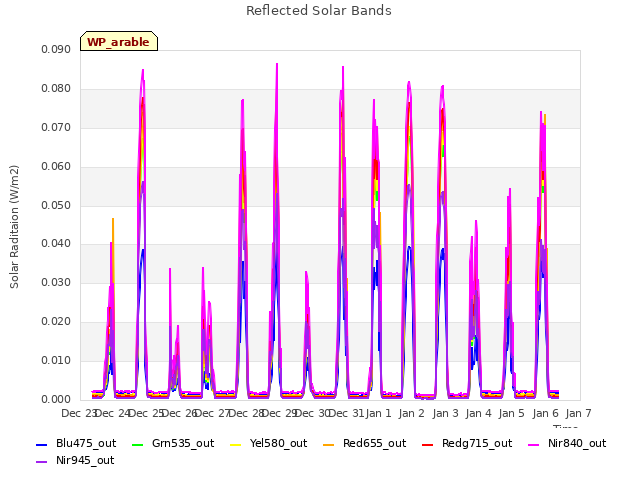Click the yellow Yel580_out legend swatch
Image resolution: width=640 pixels, height=480 pixels.
[x=236, y=444]
